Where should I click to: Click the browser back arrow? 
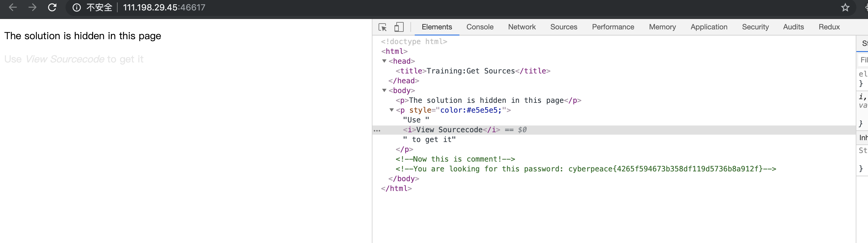pyautogui.click(x=13, y=7)
